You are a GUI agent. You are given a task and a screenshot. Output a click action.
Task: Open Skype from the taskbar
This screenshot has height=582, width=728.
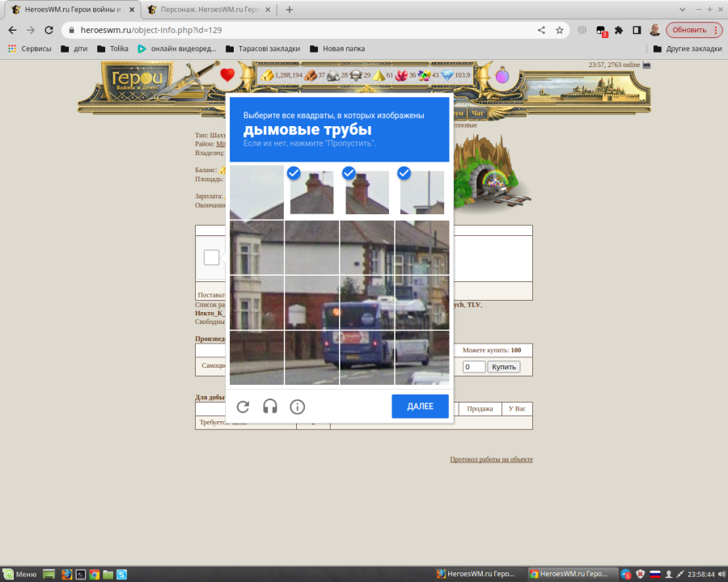pos(121,575)
